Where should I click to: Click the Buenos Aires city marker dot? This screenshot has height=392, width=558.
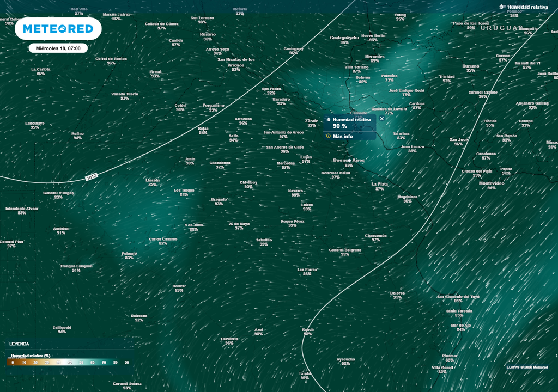pos(349,161)
